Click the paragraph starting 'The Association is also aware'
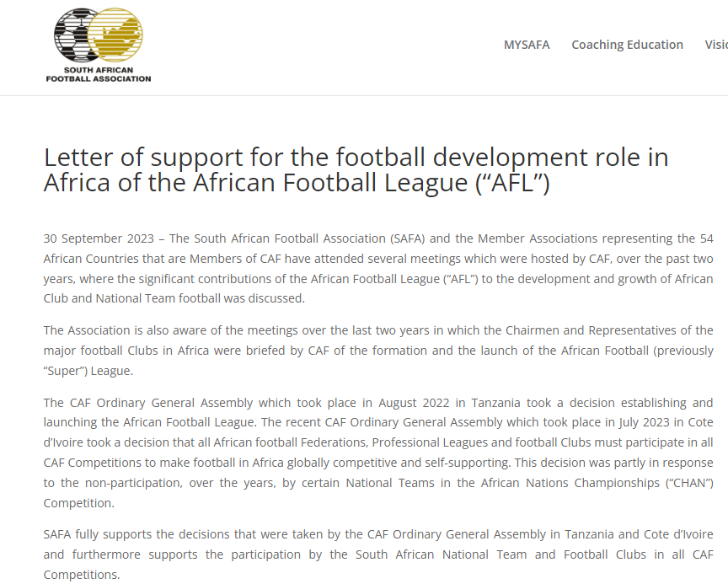This screenshot has width=728, height=584. 377,350
